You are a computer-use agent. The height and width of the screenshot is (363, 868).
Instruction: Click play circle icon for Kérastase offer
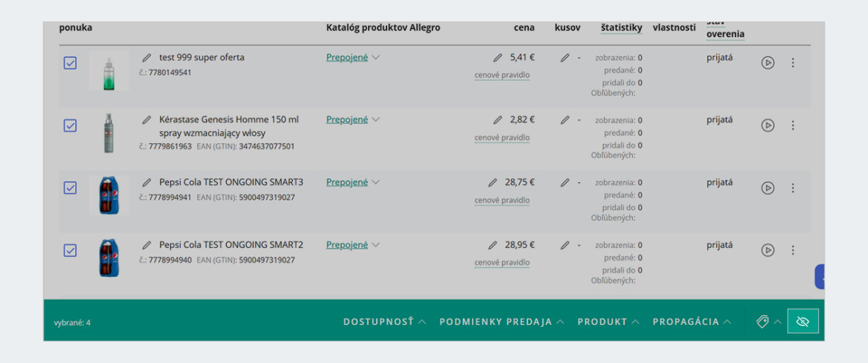(767, 126)
